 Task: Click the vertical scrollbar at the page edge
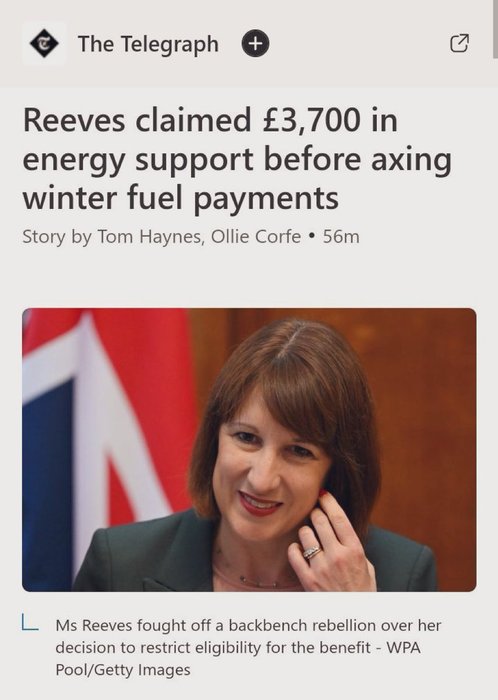tap(495, 29)
